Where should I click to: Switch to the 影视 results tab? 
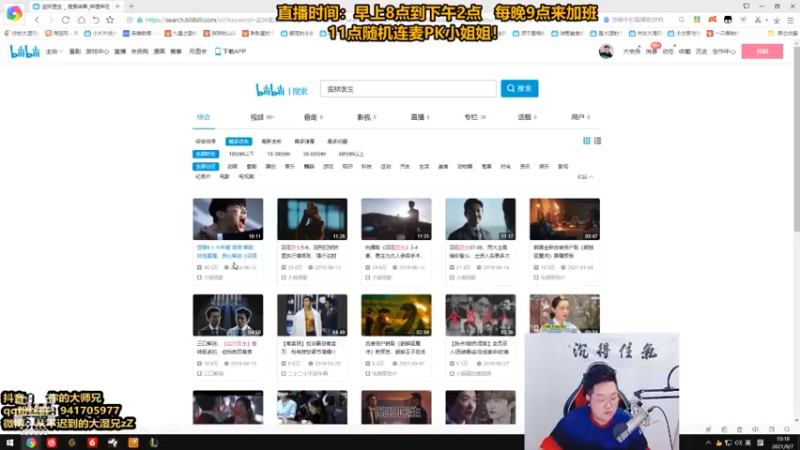[366, 117]
